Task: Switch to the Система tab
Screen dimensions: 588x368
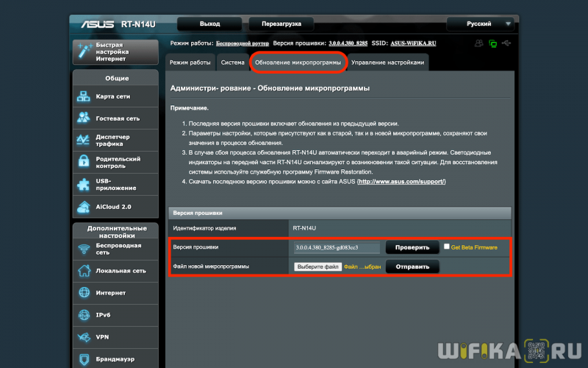Action: click(232, 63)
